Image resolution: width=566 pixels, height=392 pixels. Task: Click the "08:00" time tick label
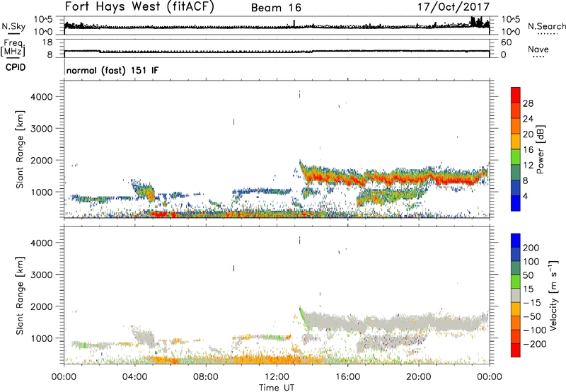pyautogui.click(x=206, y=377)
